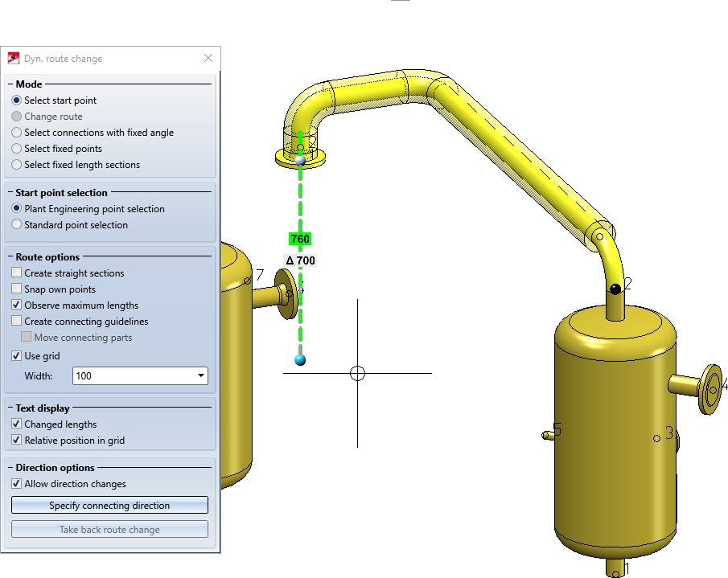This screenshot has width=728, height=578.
Task: Click the Dyn. route change dialog icon
Action: 14,59
